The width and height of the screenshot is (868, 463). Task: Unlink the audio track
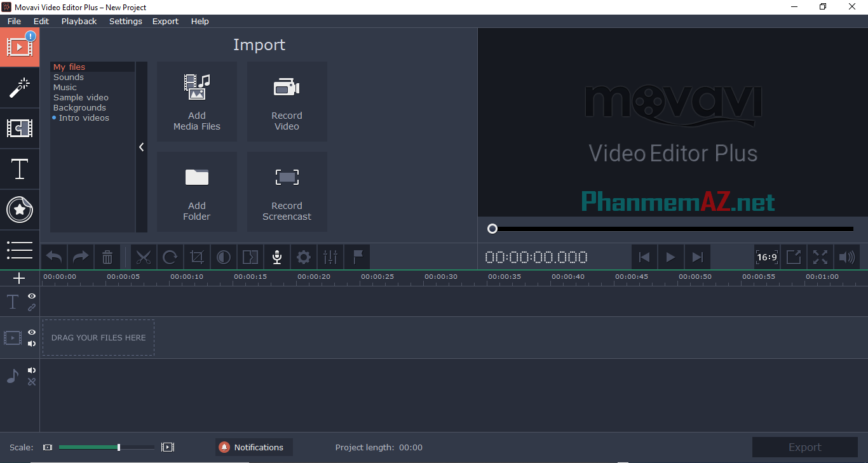pyautogui.click(x=31, y=382)
